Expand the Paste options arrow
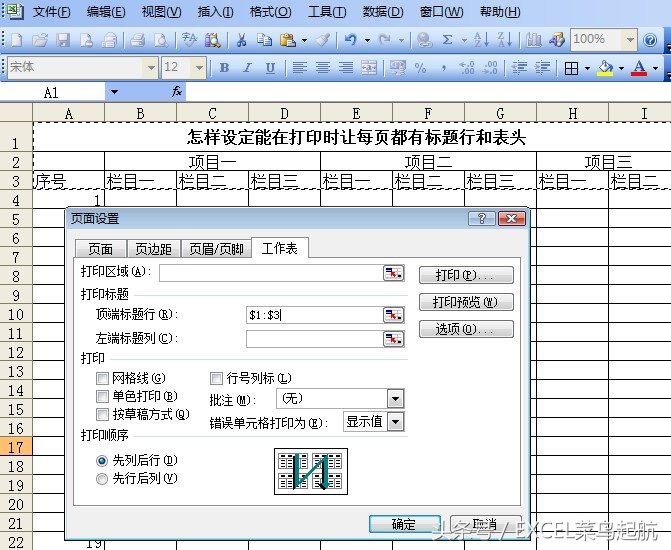 point(304,41)
